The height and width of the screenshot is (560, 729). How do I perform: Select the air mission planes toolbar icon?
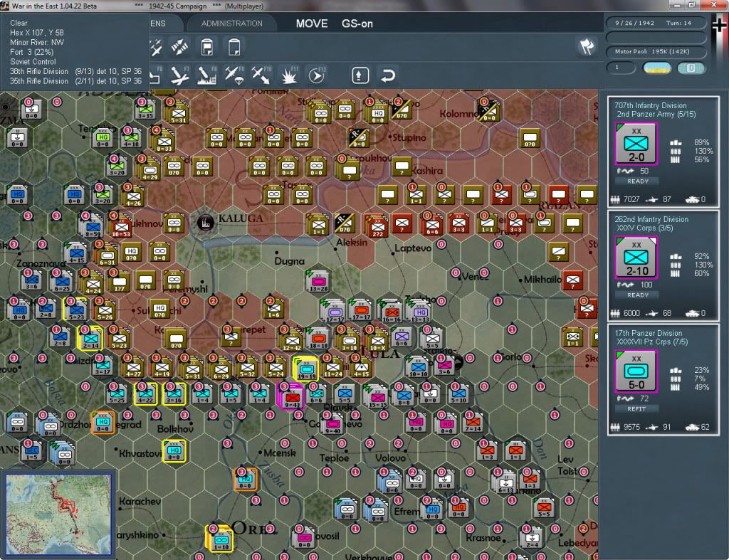(x=156, y=47)
